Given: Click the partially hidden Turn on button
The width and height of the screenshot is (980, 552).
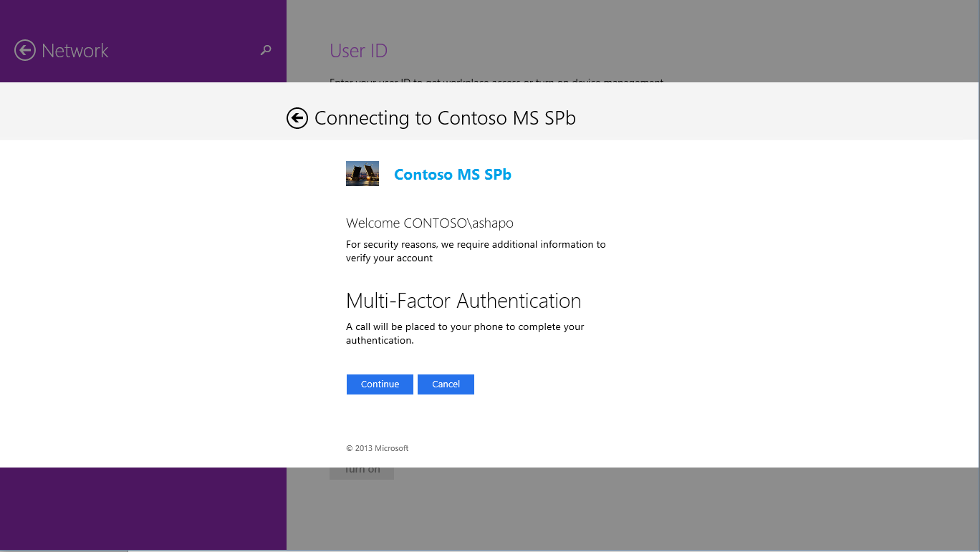Looking at the screenshot, I should point(362,473).
